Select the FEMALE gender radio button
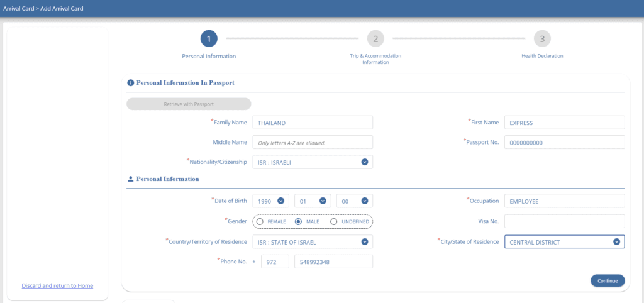This screenshot has height=303, width=644. (x=260, y=221)
